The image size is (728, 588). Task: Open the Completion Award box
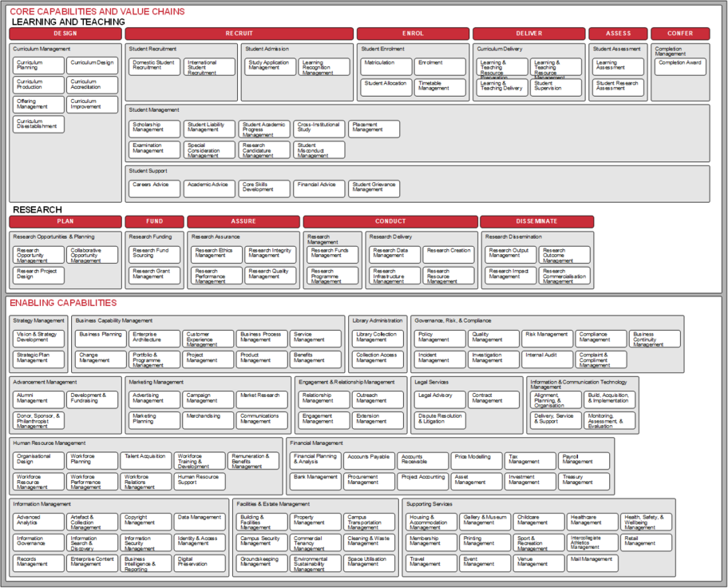point(680,66)
